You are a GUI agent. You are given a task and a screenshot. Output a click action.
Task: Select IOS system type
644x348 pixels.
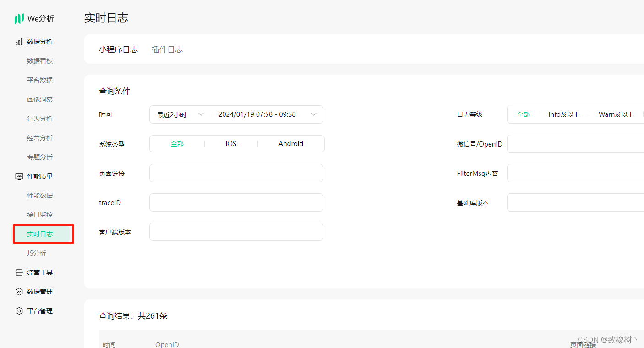tap(231, 144)
